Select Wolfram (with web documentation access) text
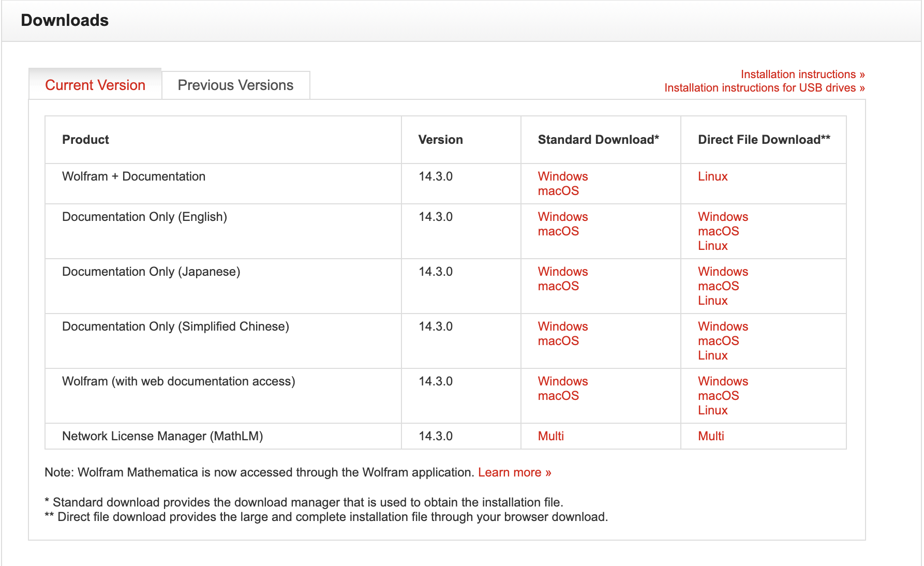The width and height of the screenshot is (924, 566). (178, 381)
